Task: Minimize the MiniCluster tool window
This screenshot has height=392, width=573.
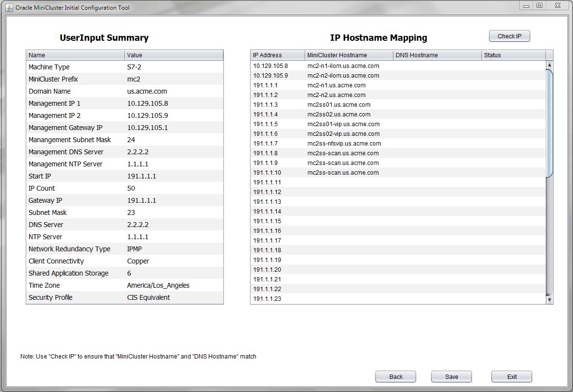Action: point(526,6)
